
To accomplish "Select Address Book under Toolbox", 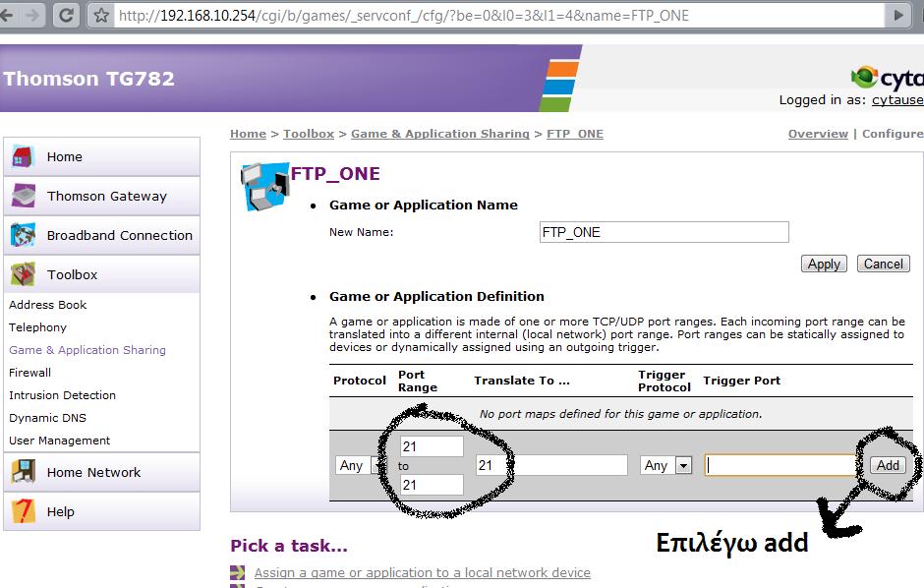I will [48, 305].
